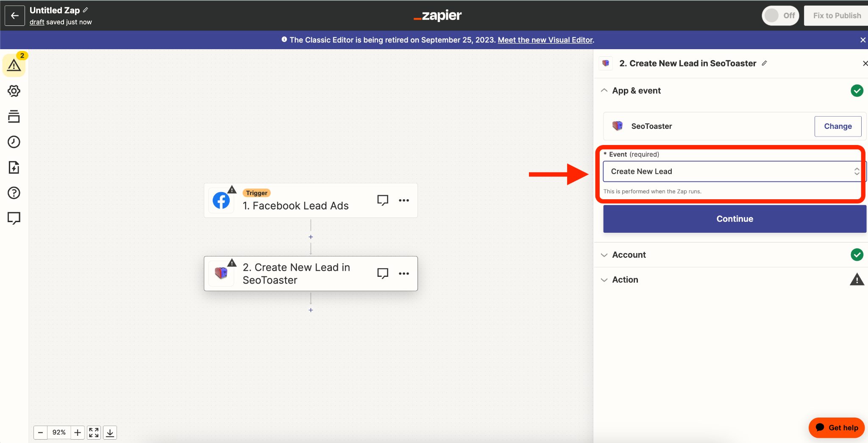Viewport: 868px width, 443px height.
Task: Open the Zap settings gear icon
Action: tap(14, 91)
